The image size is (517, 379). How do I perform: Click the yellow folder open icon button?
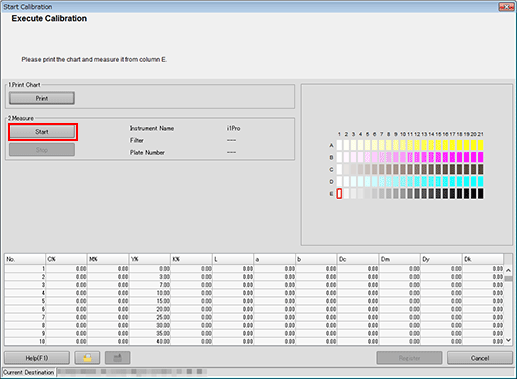(x=87, y=358)
